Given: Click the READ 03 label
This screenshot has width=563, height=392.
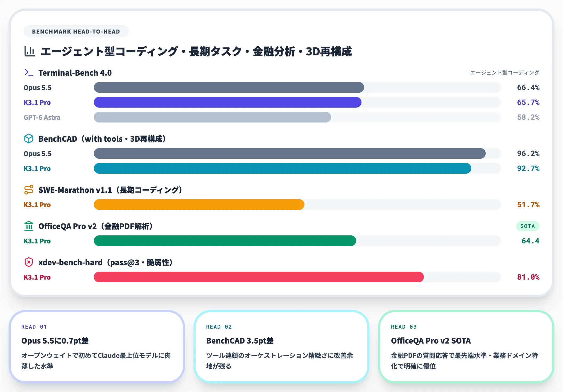Looking at the screenshot, I should 404,327.
